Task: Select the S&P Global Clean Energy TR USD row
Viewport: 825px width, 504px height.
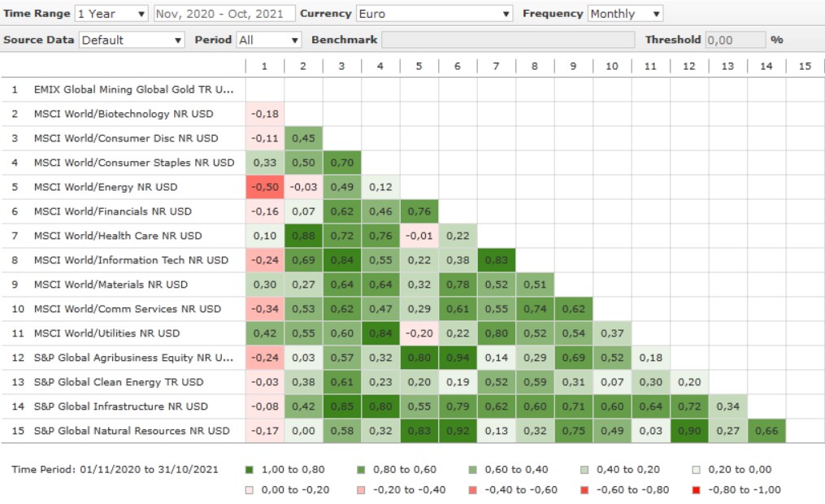Action: [x=118, y=382]
